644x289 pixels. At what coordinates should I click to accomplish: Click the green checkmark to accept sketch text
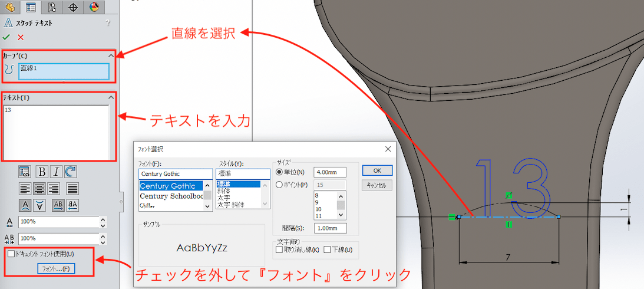point(6,37)
